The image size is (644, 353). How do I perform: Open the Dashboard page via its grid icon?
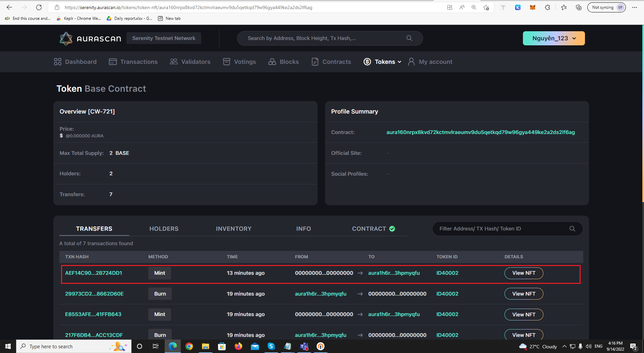57,62
